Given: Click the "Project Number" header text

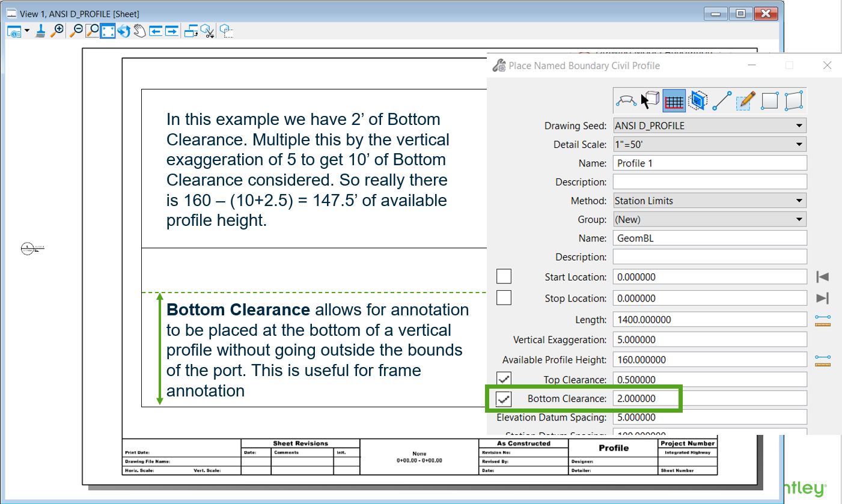Looking at the screenshot, I should click(688, 443).
